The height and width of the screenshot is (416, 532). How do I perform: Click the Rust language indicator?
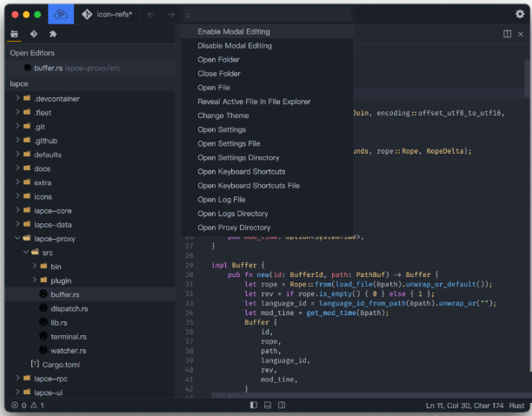[516, 406]
